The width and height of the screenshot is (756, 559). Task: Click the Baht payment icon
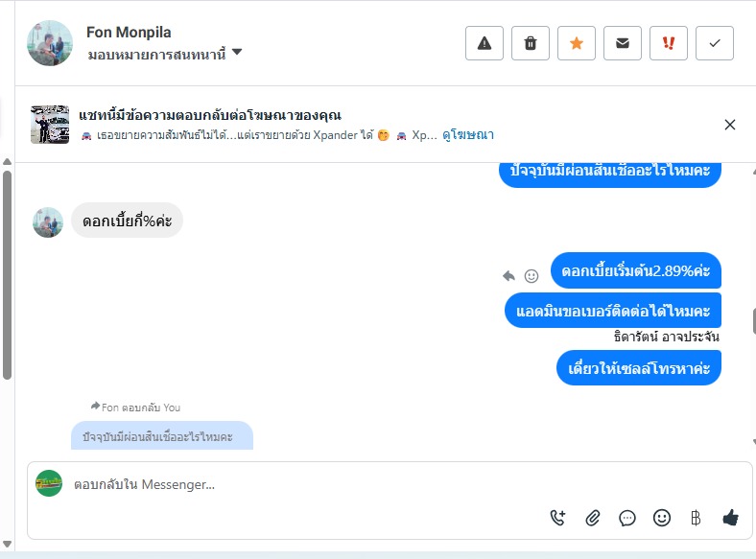(696, 518)
